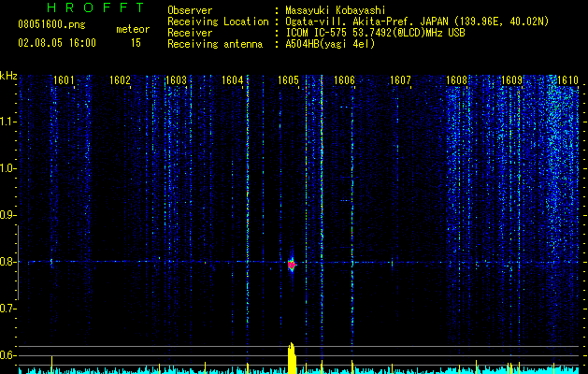Click the 1604 time marker
The height and width of the screenshot is (374, 588).
click(x=232, y=80)
